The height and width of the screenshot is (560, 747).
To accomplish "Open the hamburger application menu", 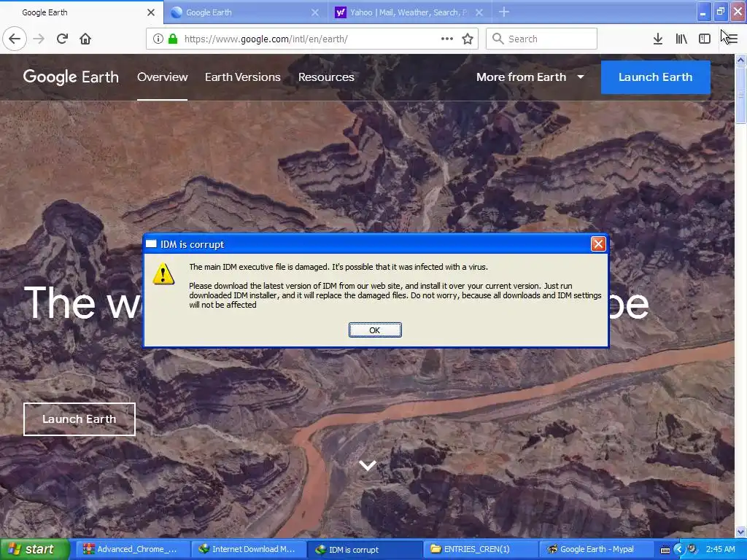I will click(x=731, y=39).
